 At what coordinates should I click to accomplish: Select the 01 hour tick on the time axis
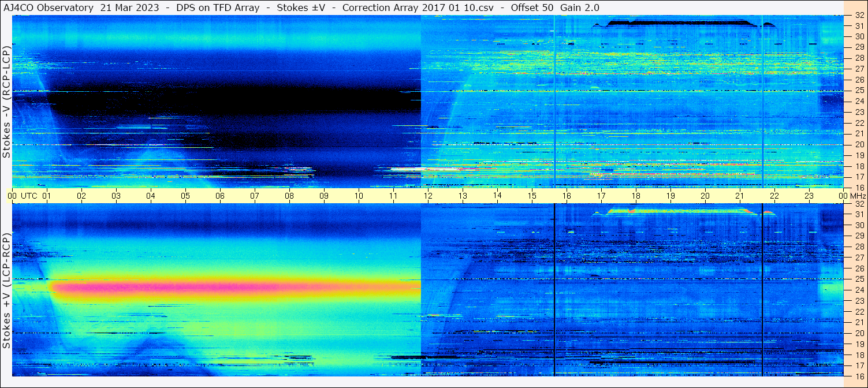[x=47, y=196]
